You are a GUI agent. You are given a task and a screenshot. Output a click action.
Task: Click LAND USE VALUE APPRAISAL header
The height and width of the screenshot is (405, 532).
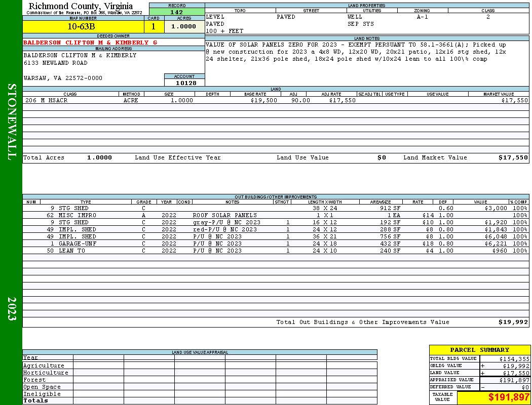[200, 352]
